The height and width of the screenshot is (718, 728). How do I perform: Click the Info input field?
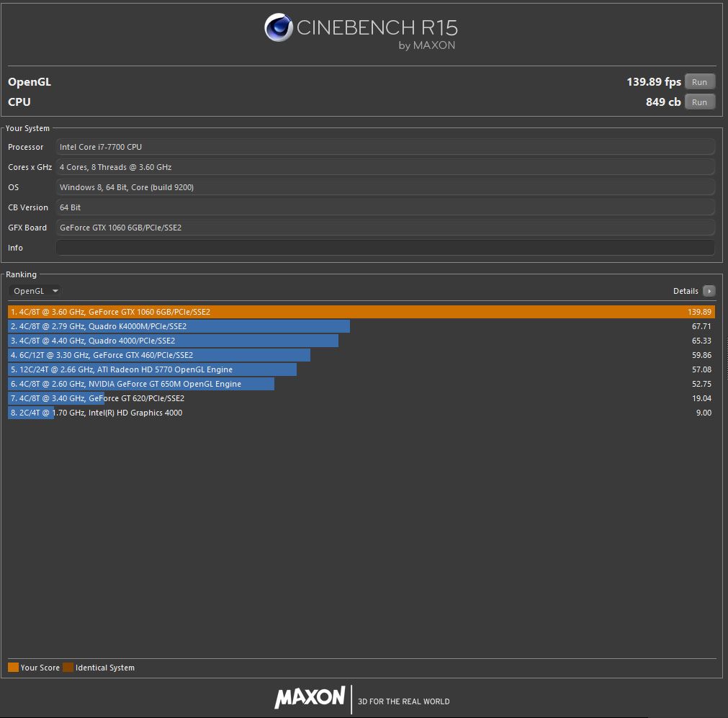click(x=385, y=248)
